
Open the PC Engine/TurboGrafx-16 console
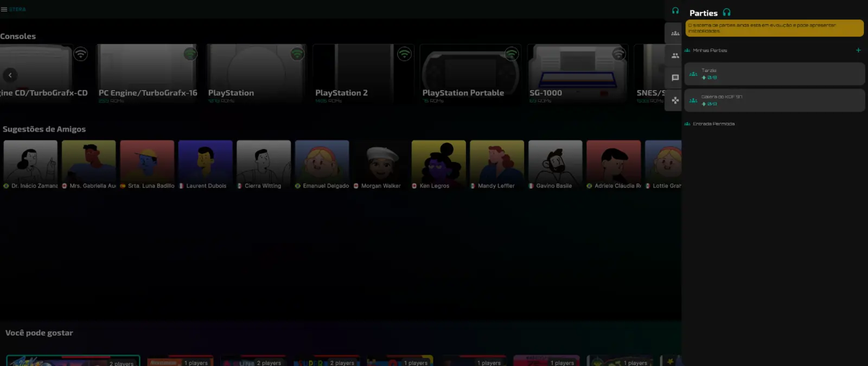[147, 74]
